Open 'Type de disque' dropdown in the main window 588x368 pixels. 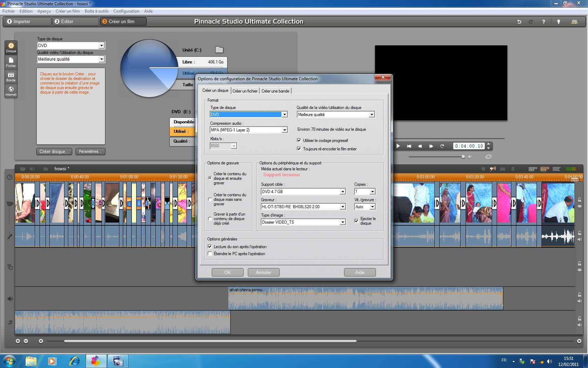coord(101,46)
